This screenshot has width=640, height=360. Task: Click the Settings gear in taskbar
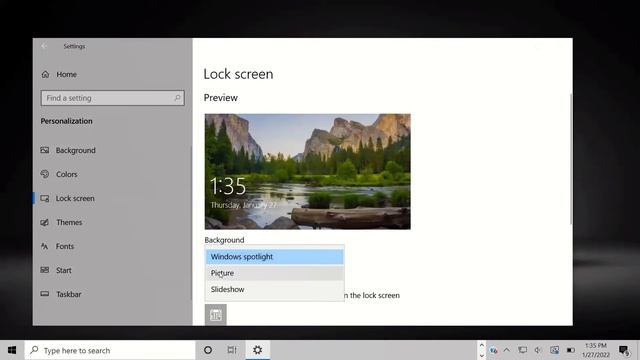[x=258, y=350]
